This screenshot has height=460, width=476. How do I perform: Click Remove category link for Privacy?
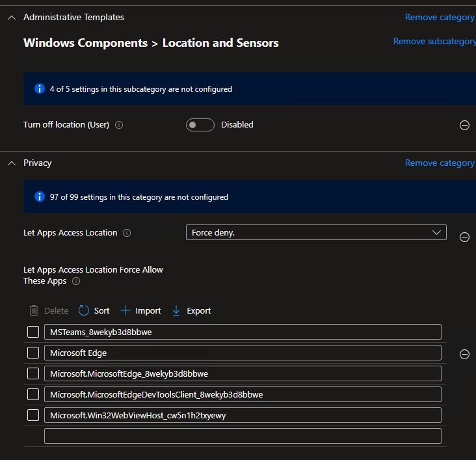point(440,163)
